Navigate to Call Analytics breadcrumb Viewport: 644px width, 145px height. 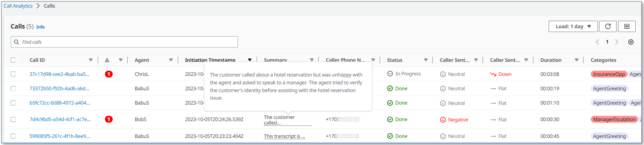click(18, 6)
